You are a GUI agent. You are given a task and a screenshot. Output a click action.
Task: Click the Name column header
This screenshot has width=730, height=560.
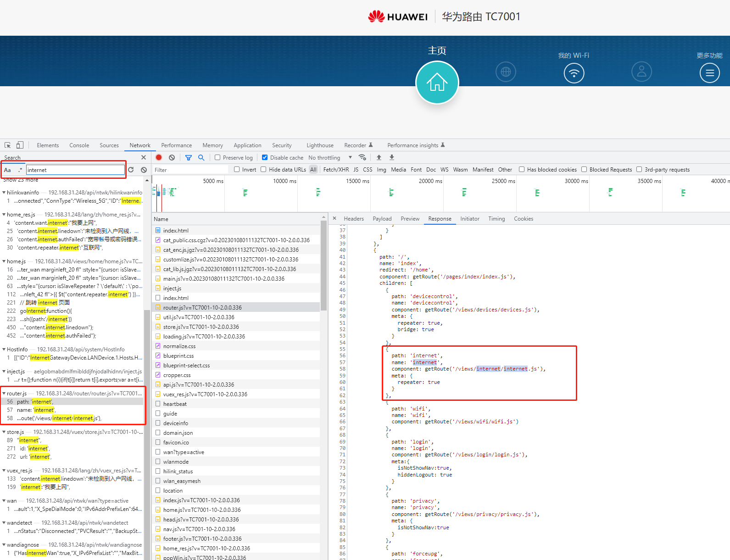[x=236, y=219]
